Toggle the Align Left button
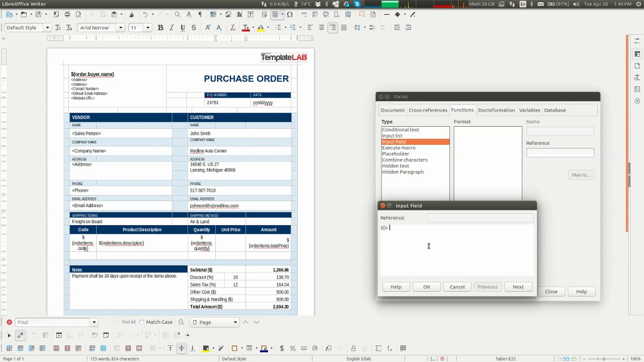This screenshot has width=644, height=362. pos(310,28)
